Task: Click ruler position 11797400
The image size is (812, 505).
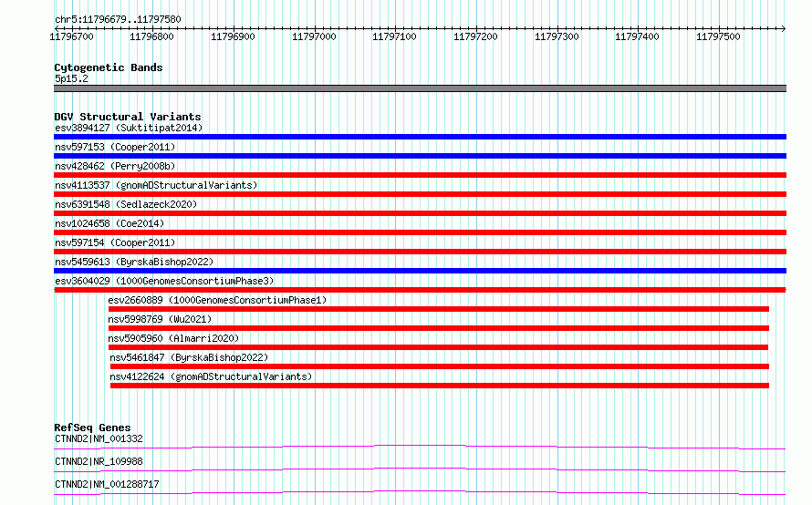Action: coord(638,36)
